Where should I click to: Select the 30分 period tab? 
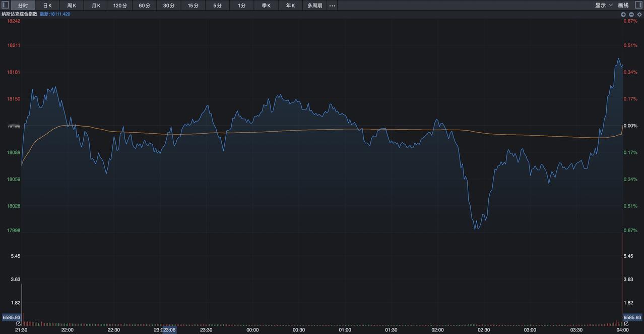169,6
